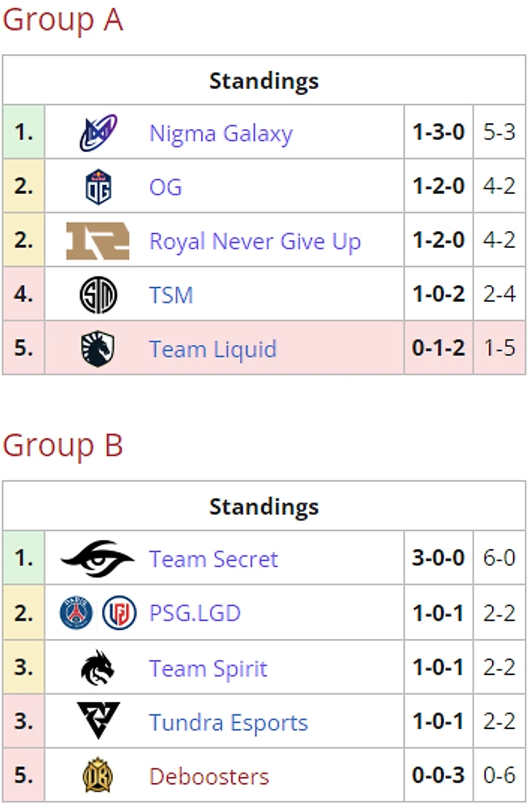Open the Nigma Galaxy team link
Screen dimensions: 532x805
point(221,134)
